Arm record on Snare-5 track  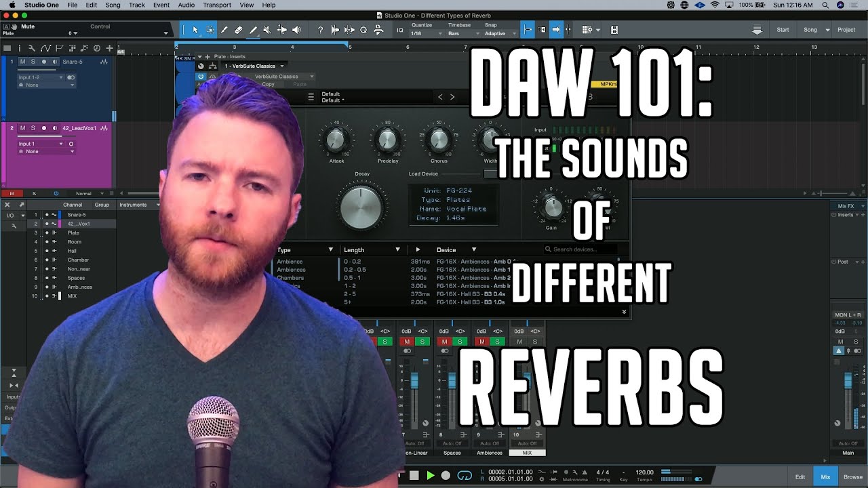click(x=44, y=62)
